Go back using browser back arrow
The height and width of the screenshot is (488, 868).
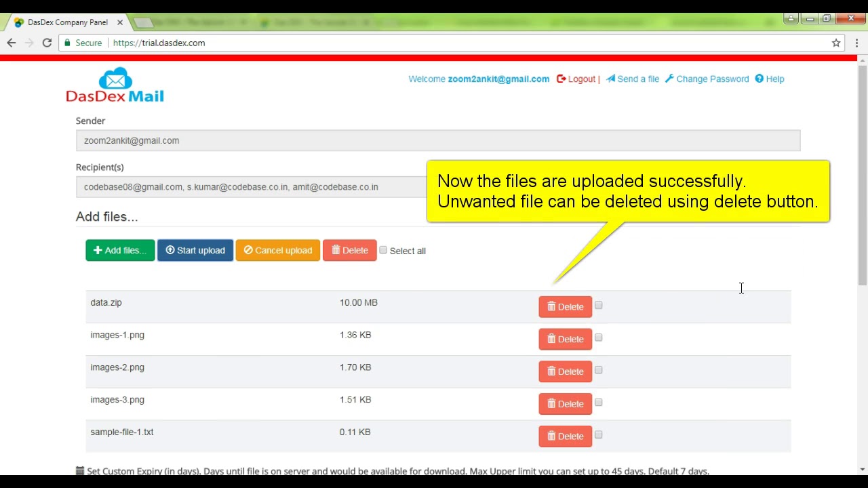point(12,43)
